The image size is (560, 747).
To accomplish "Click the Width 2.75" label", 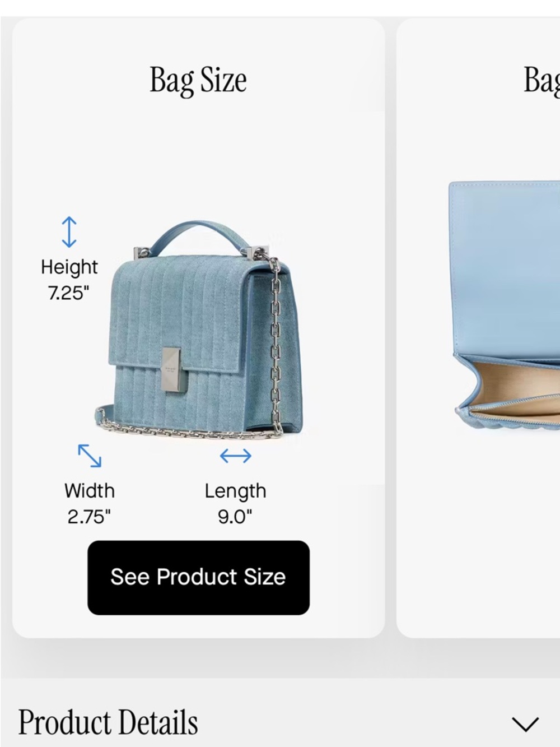I will coord(90,503).
